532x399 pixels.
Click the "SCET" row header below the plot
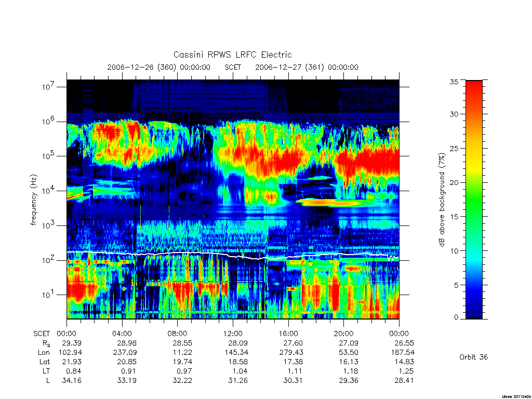point(42,334)
